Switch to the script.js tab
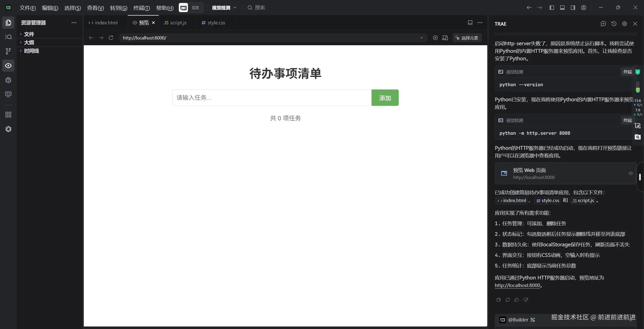The height and width of the screenshot is (329, 644). [x=175, y=23]
